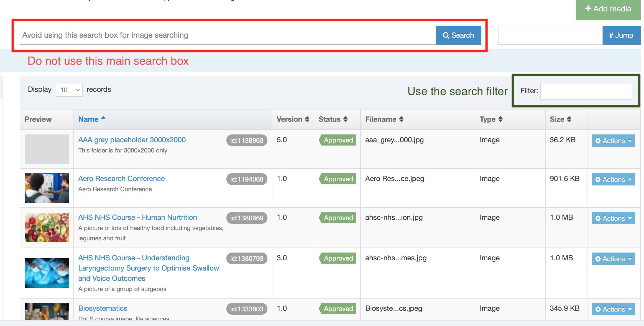644x326 pixels.
Task: Open the Aero Research Conference link
Action: pyautogui.click(x=121, y=179)
